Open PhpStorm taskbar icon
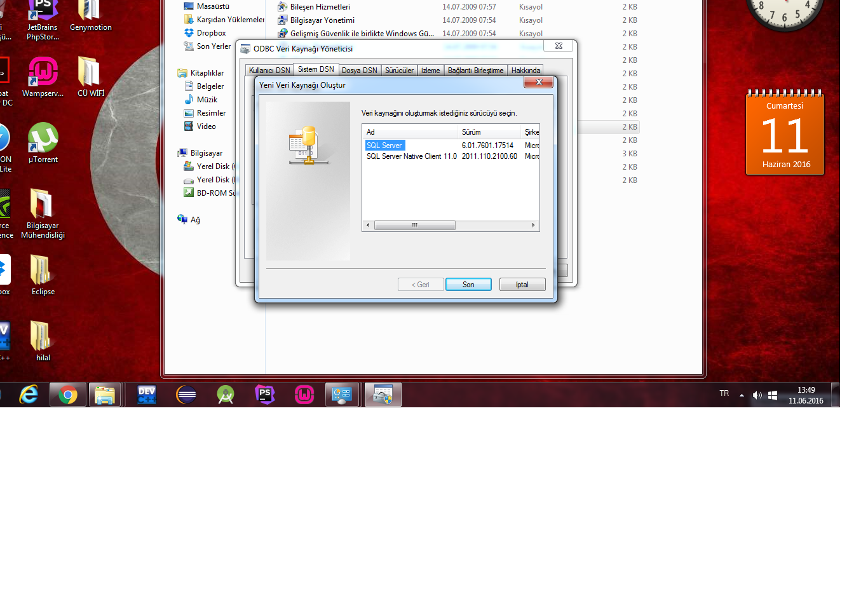Image resolution: width=868 pixels, height=610 pixels. 265,395
